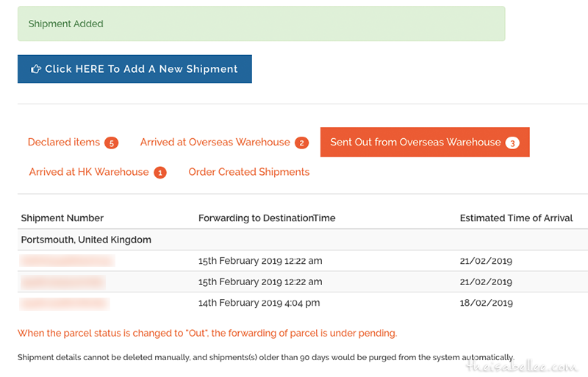Select Sent Out from Overseas Warehouse tab

coord(425,142)
